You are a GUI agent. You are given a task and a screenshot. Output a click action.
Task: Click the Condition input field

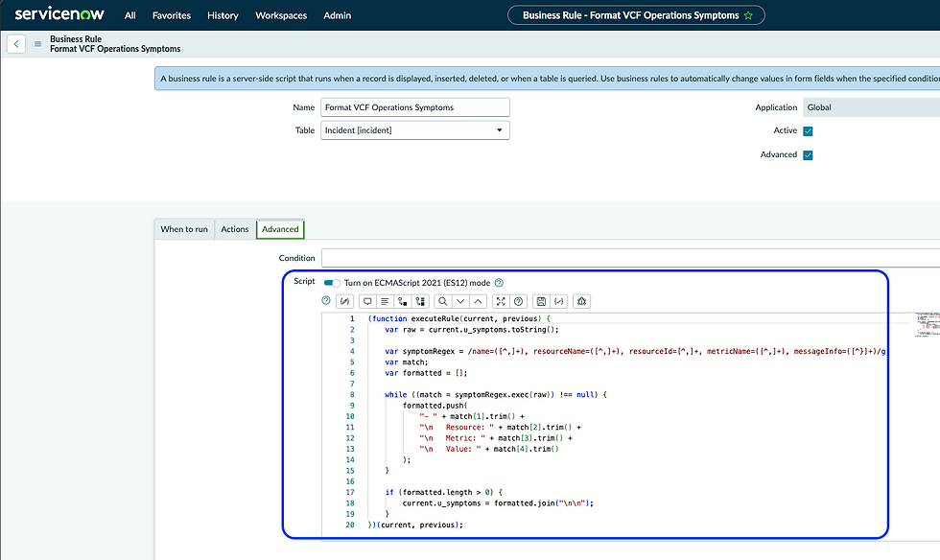click(630, 258)
